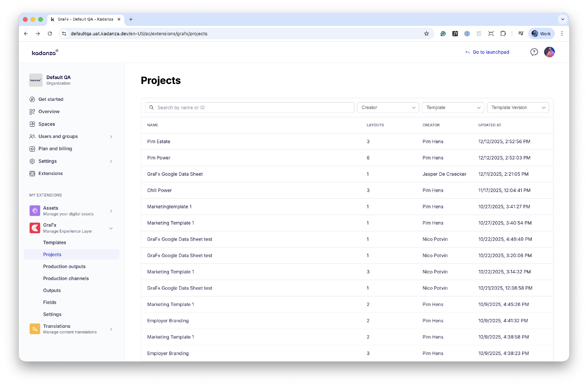Expand the Settings menu chevron
This screenshot has height=386, width=588.
(x=111, y=161)
